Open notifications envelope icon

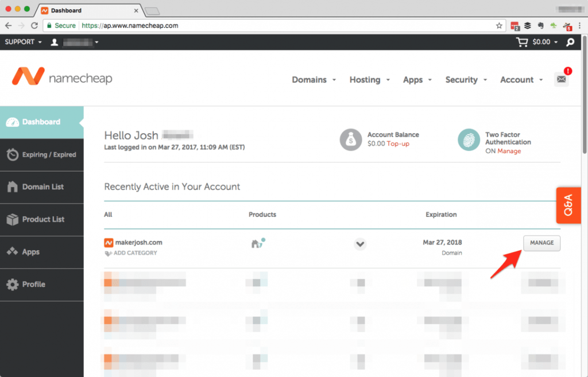pyautogui.click(x=562, y=79)
